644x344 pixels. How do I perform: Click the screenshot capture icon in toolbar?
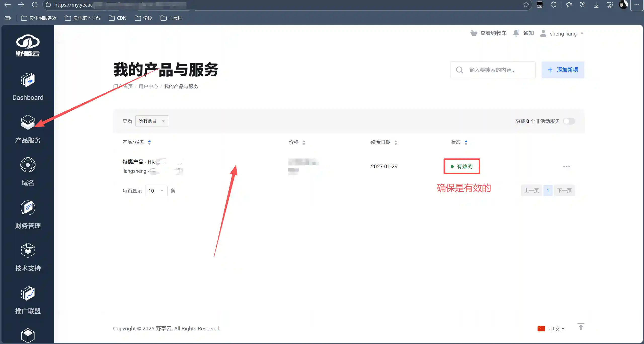click(x=610, y=5)
